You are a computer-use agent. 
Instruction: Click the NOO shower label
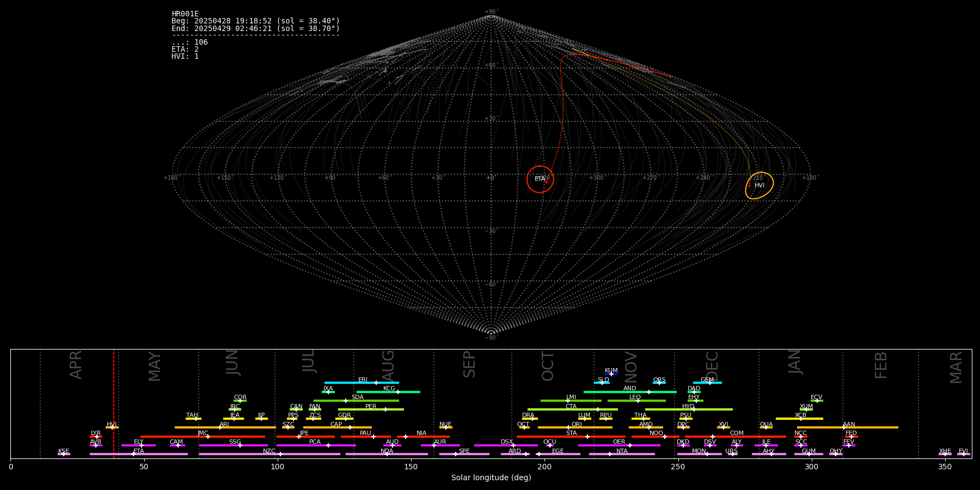(x=656, y=433)
